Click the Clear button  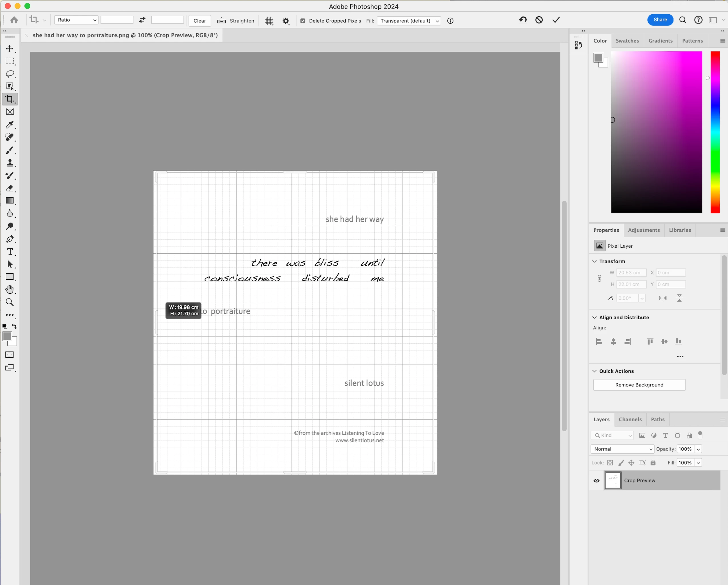[199, 21]
